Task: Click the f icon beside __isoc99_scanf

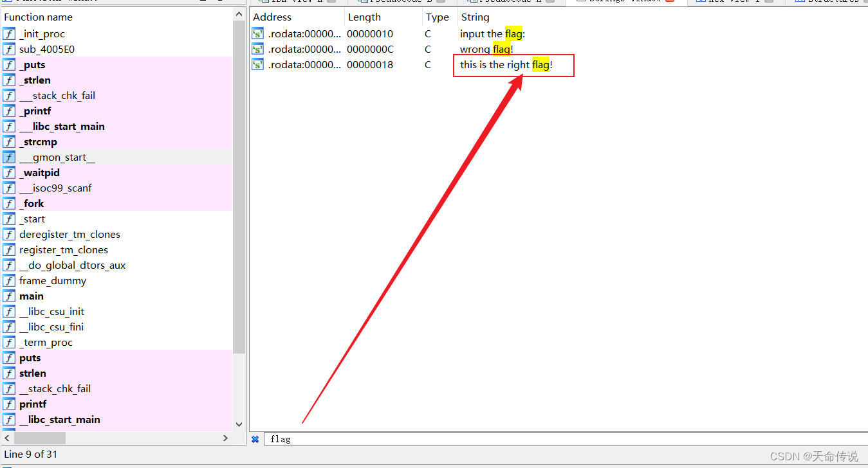Action: coord(9,188)
